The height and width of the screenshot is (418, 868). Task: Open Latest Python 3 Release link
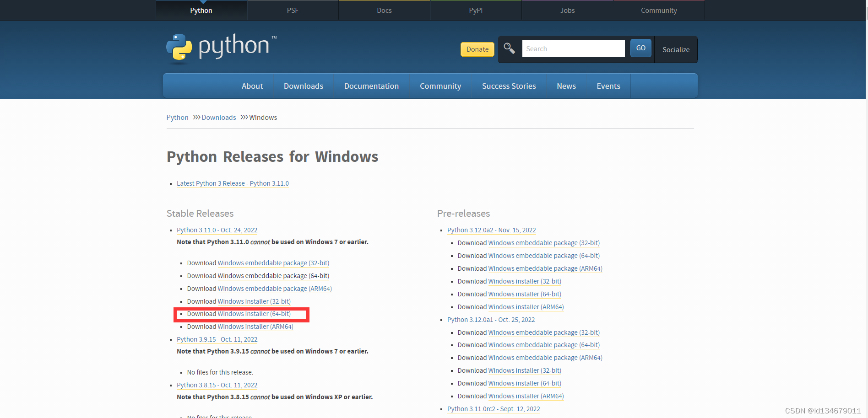pyautogui.click(x=233, y=183)
